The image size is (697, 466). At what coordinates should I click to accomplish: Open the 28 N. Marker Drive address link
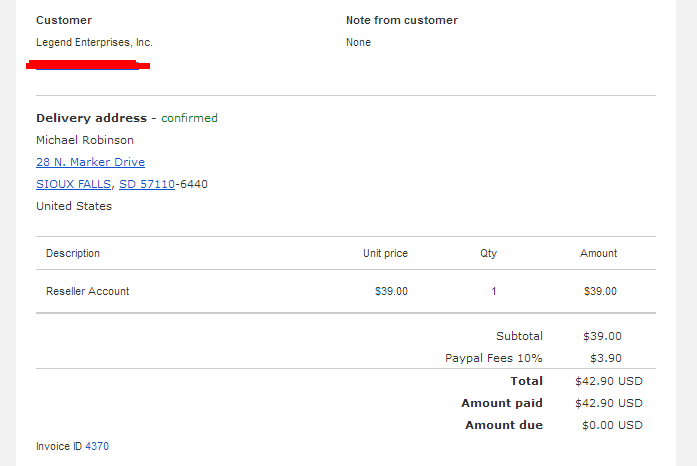(x=90, y=162)
